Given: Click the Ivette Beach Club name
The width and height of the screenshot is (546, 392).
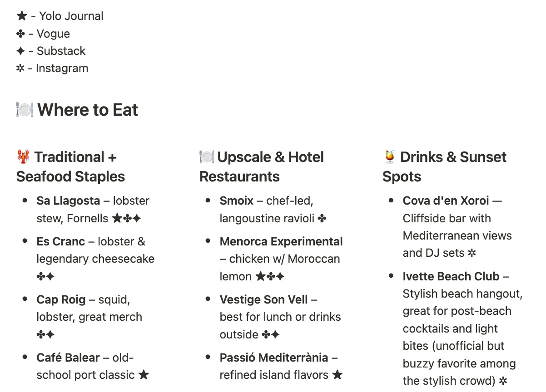Looking at the screenshot, I should coord(451,276).
